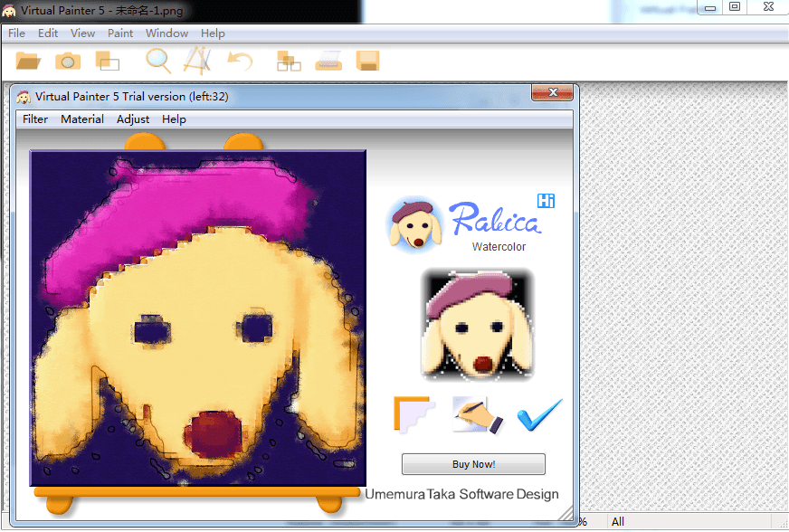Click the All selector in the status bar
Viewport: 789px width, 532px height.
pos(618,521)
